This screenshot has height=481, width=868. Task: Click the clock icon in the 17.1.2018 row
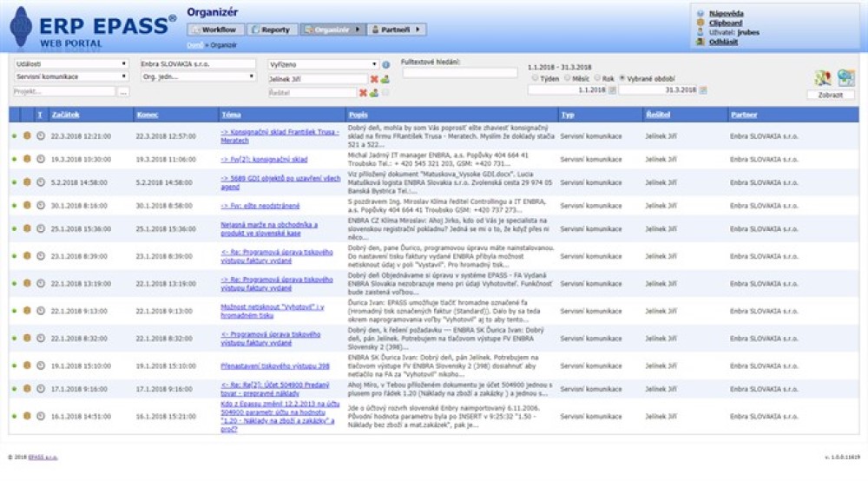[x=41, y=389]
